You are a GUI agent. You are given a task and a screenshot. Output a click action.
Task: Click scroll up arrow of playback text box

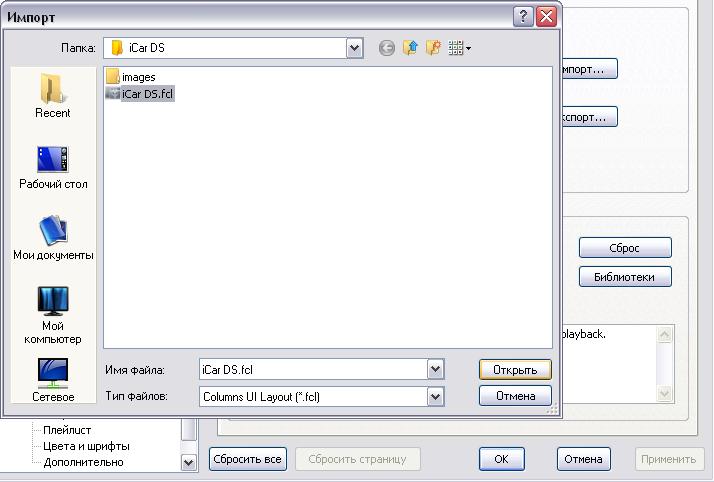click(664, 335)
